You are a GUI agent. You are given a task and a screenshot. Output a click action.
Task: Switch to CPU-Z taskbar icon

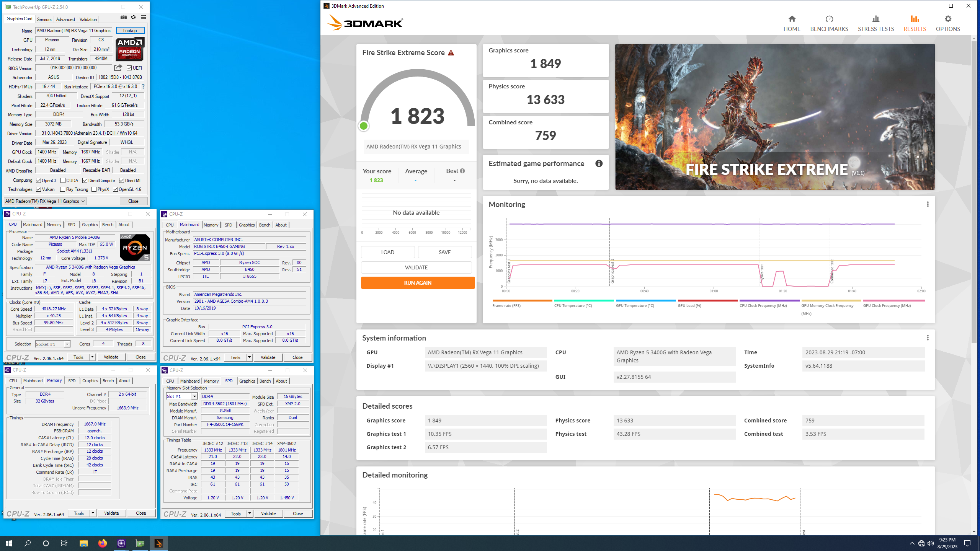[x=121, y=543]
